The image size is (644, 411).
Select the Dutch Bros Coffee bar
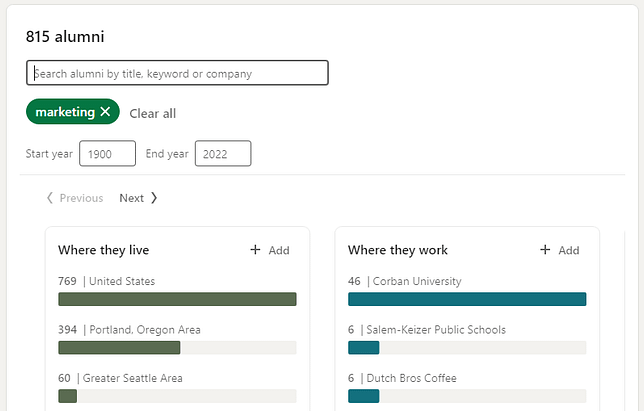click(467, 396)
